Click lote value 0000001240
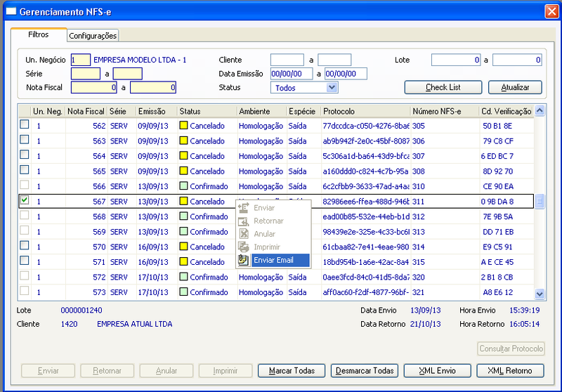The width and height of the screenshot is (562, 392). pyautogui.click(x=81, y=311)
